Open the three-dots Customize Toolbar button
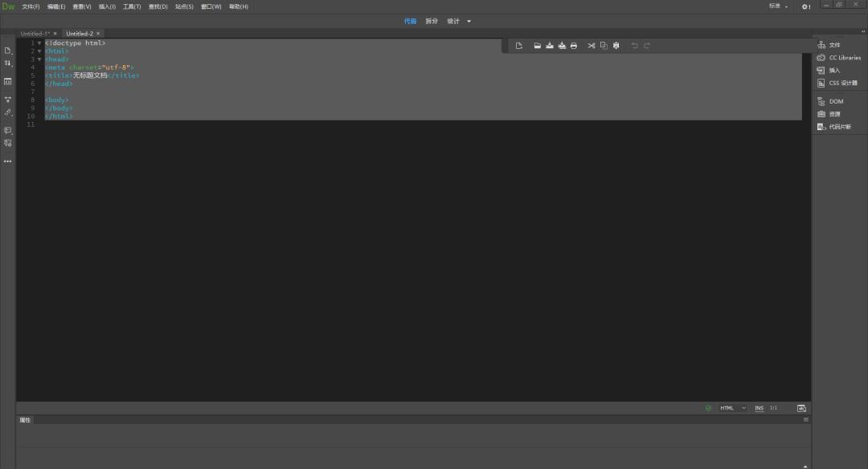This screenshot has height=469, width=868. pos(8,161)
